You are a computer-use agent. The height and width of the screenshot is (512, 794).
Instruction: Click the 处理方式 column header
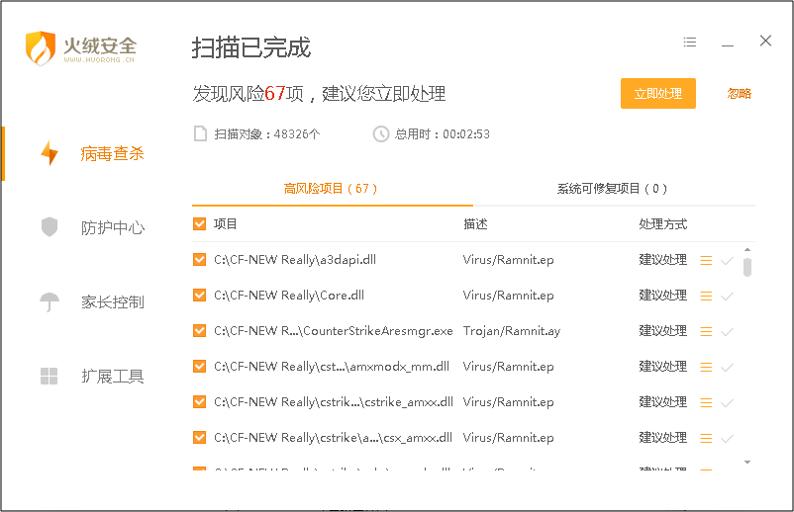click(x=663, y=224)
